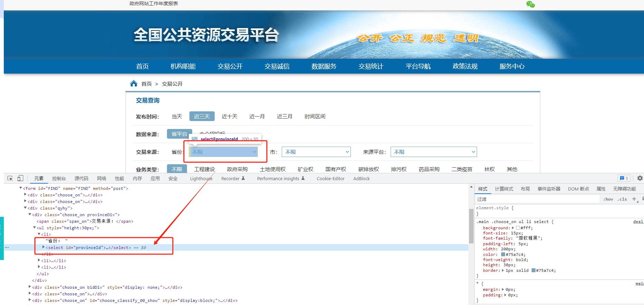The image size is (644, 305).
Task: Choose 不限 under 业务类型
Action: click(177, 169)
